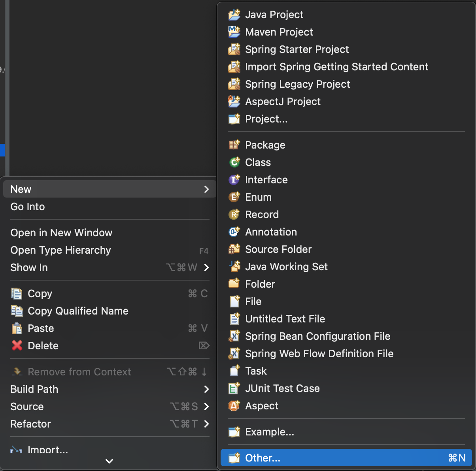Click the Copy Qualified Name text

[78, 311]
